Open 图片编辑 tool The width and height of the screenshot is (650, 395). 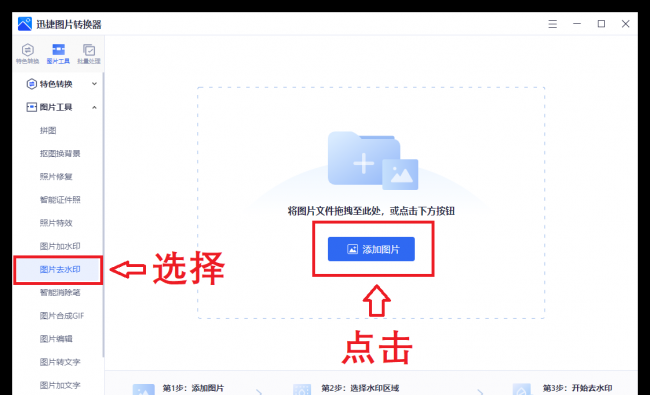click(x=56, y=339)
